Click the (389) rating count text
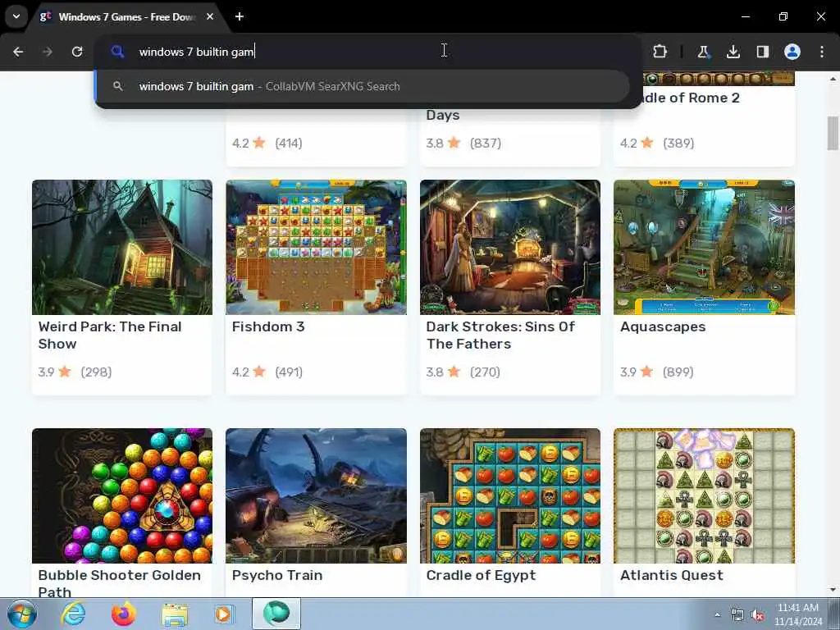Viewport: 840px width, 630px height. click(678, 143)
